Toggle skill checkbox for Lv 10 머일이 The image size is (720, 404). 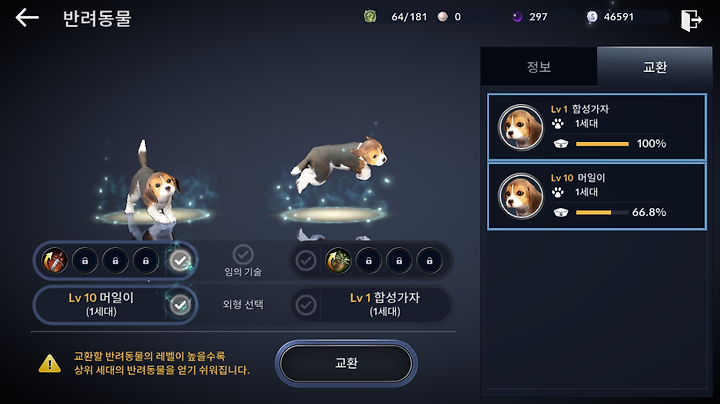pyautogui.click(x=180, y=261)
